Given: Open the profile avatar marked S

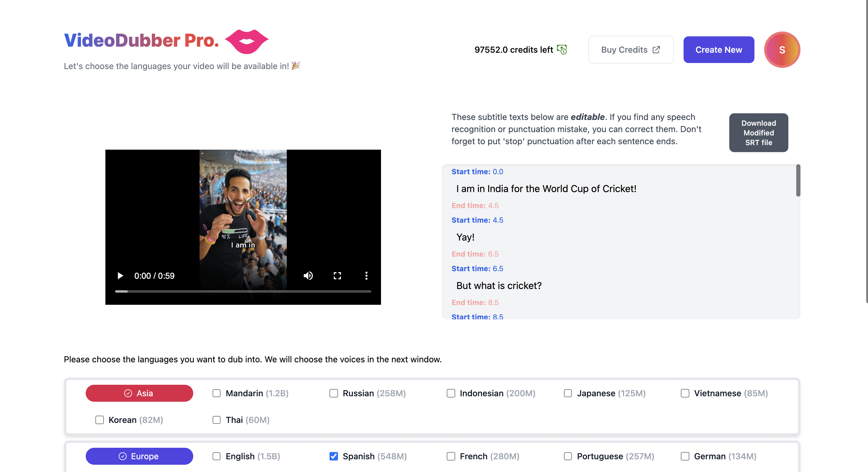Looking at the screenshot, I should click(782, 50).
